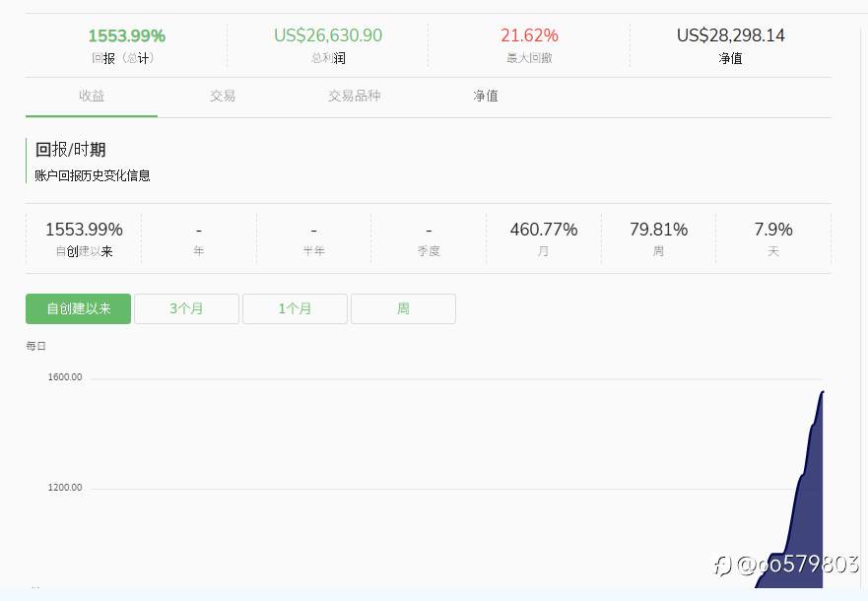
Task: Click the 21.62% max drawdown stat
Action: [x=529, y=35]
